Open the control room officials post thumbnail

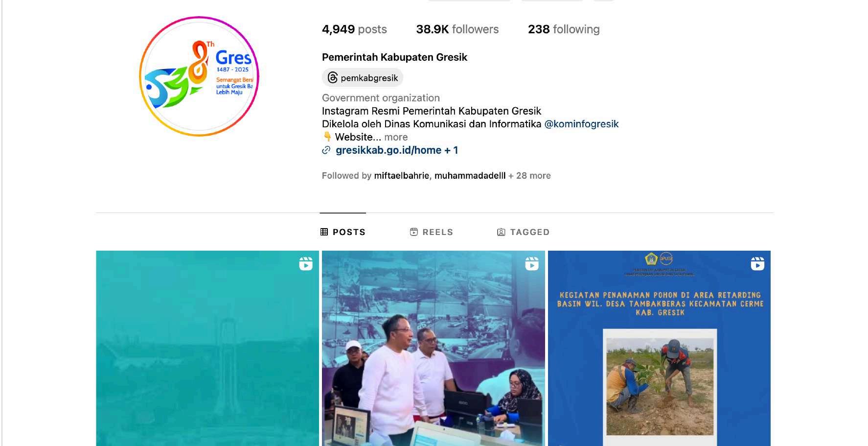[x=434, y=348]
